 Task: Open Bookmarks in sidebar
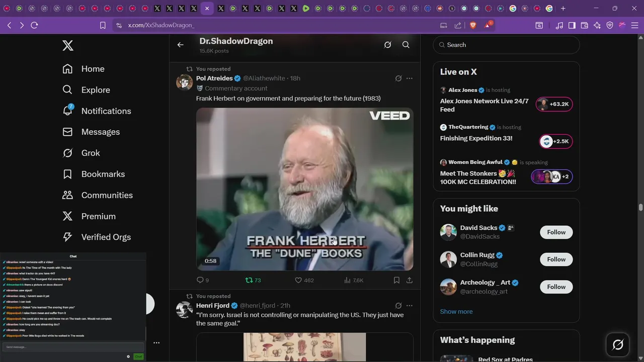tap(94, 174)
